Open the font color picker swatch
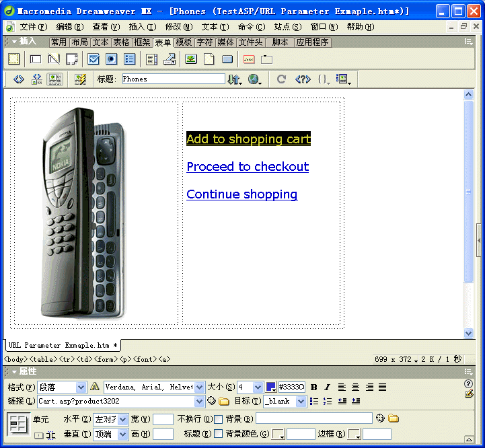 pos(271,387)
